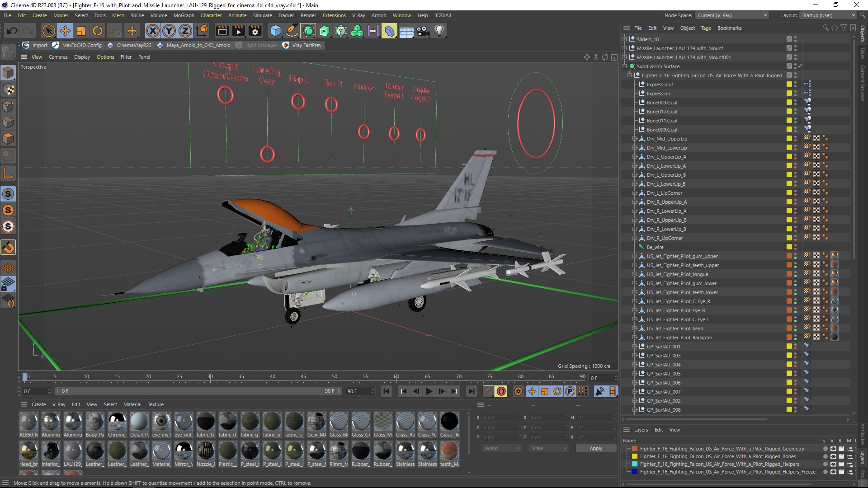Open the Scale coordinate mode dropdown
Screen dimensions: 868x488
coord(548,448)
